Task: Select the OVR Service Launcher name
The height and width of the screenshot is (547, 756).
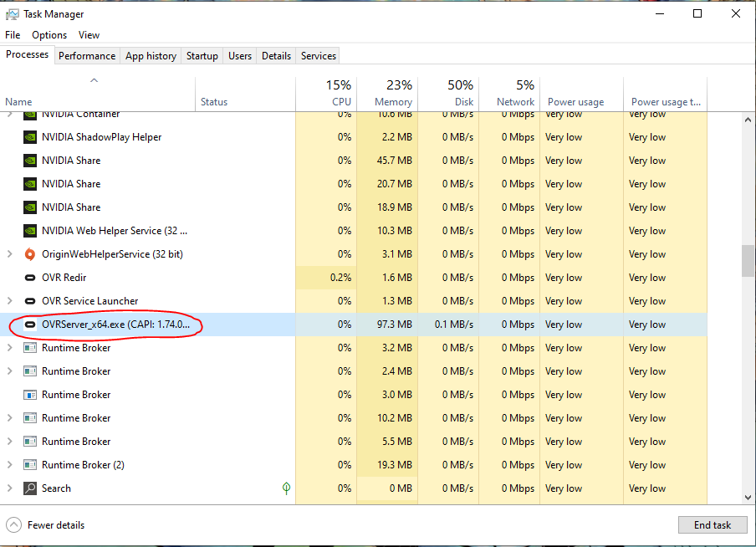Action: coord(90,301)
